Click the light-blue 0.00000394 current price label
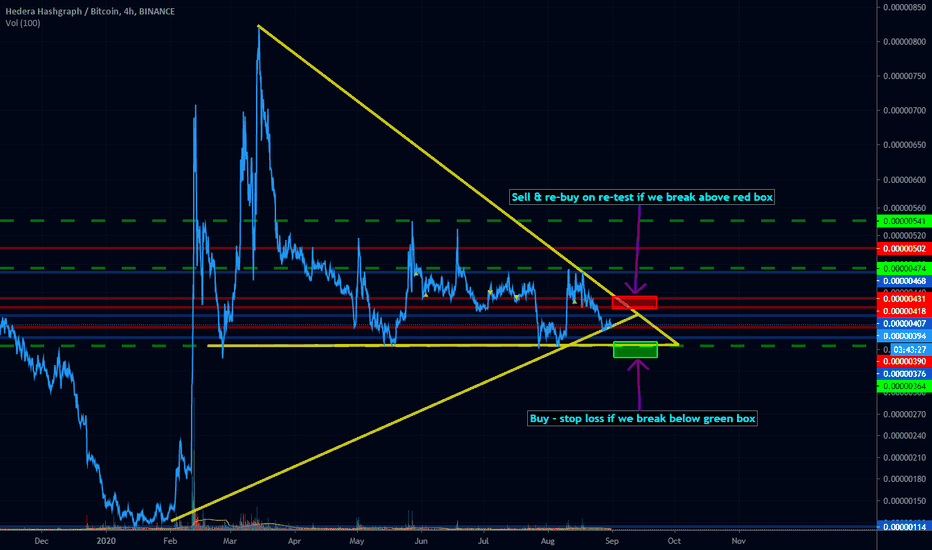Screen dimensions: 932x550 click(904, 336)
